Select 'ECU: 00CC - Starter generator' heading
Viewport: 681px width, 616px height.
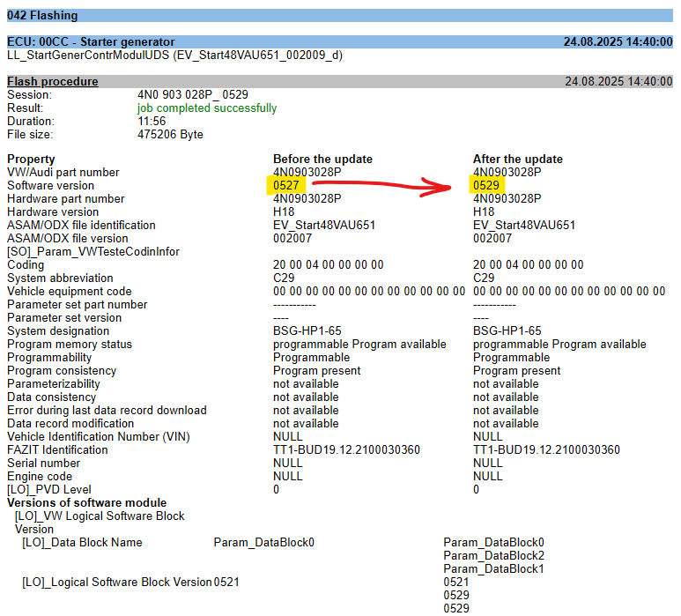click(x=91, y=41)
